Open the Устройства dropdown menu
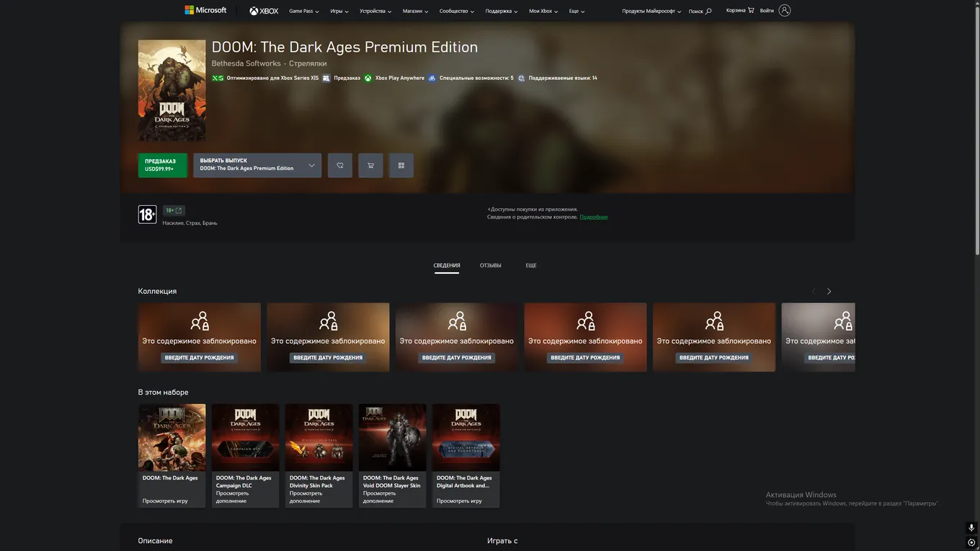Viewport: 980px width, 551px height. point(376,12)
